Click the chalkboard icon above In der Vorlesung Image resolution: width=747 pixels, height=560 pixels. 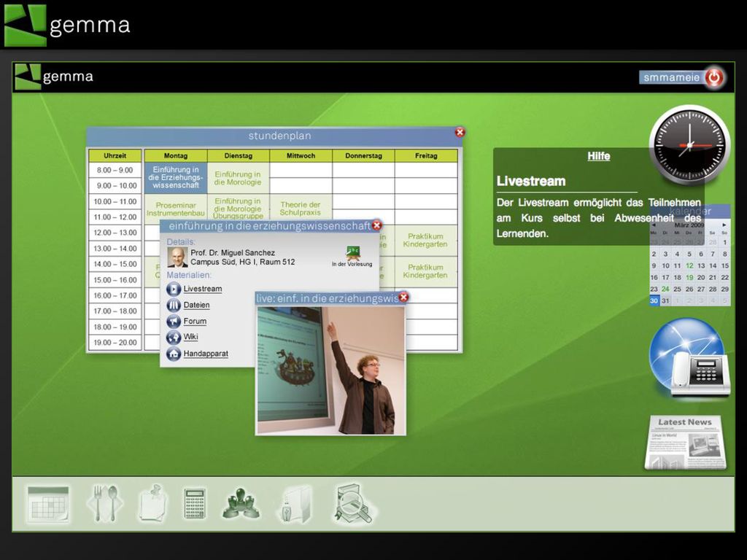[x=353, y=252]
